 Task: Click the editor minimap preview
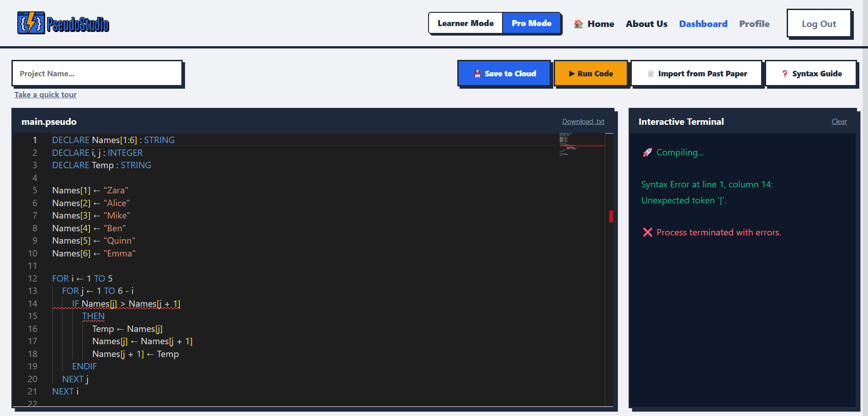pos(581,144)
